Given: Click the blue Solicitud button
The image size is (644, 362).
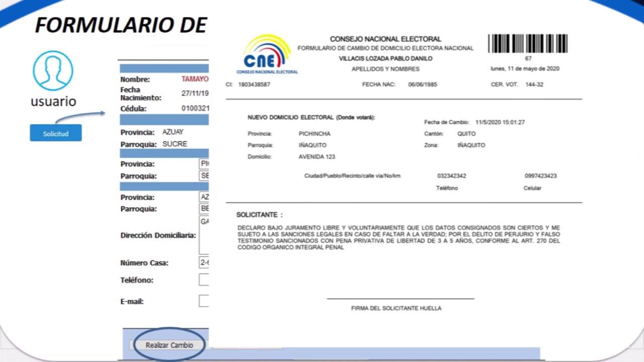Looking at the screenshot, I should [x=56, y=133].
